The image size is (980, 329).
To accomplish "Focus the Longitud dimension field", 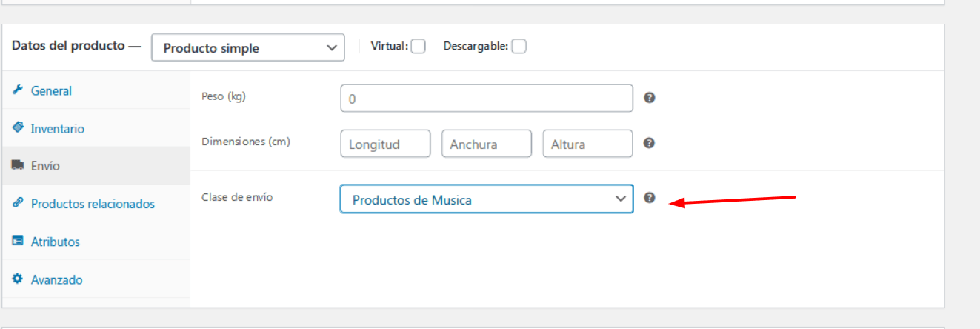I will (385, 144).
